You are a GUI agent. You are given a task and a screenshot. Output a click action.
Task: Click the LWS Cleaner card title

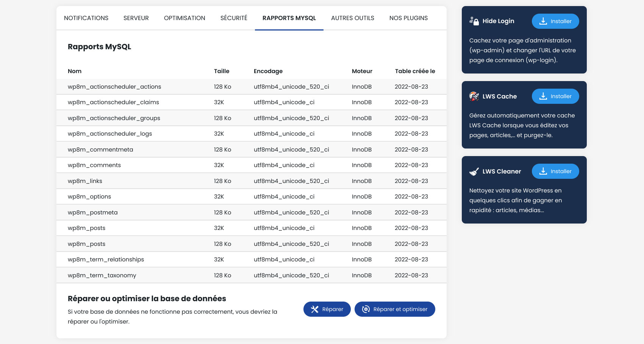click(x=502, y=171)
